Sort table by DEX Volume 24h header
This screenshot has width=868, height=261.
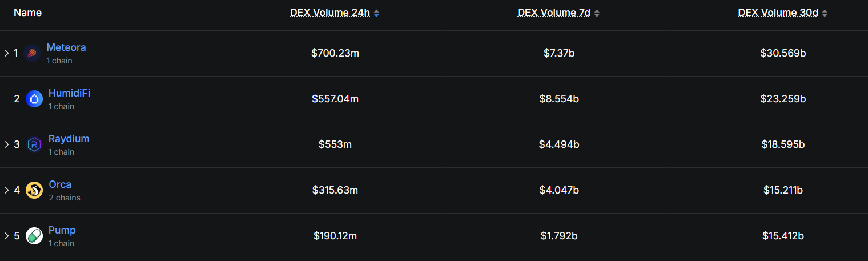[331, 13]
